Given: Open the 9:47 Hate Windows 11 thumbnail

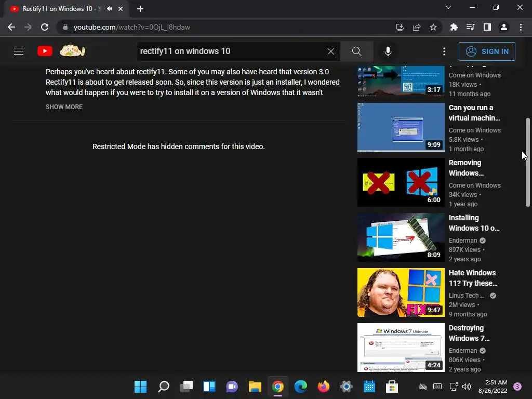Looking at the screenshot, I should click(x=401, y=292).
